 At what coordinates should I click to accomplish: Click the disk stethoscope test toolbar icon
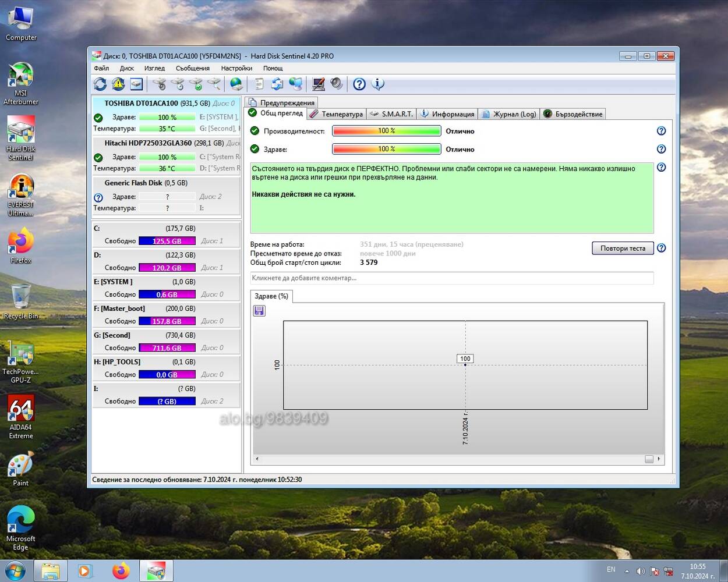159,84
